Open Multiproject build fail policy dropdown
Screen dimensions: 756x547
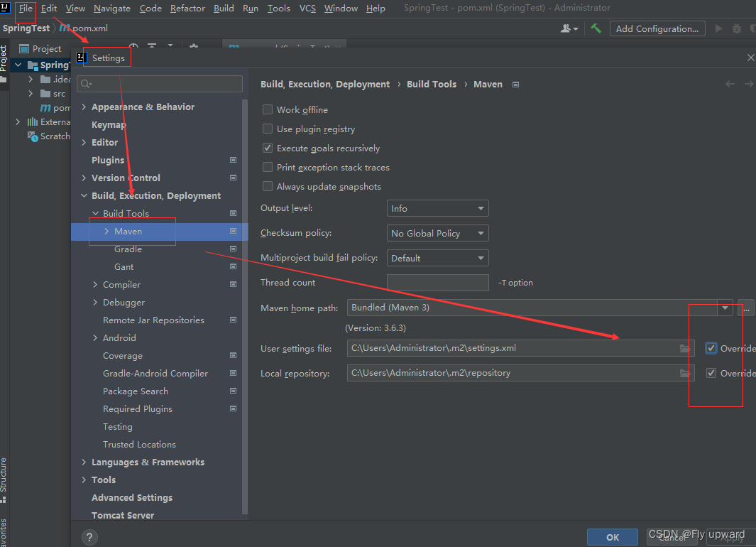(x=437, y=258)
